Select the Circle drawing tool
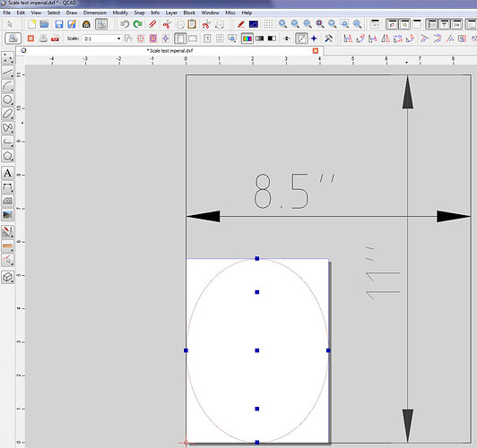The width and height of the screenshot is (477, 448). tap(7, 99)
